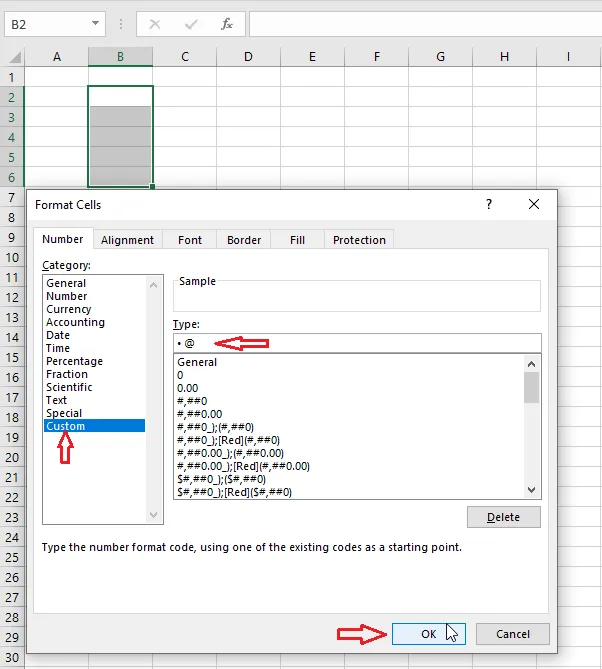
Task: Select column H header
Action: tap(504, 57)
